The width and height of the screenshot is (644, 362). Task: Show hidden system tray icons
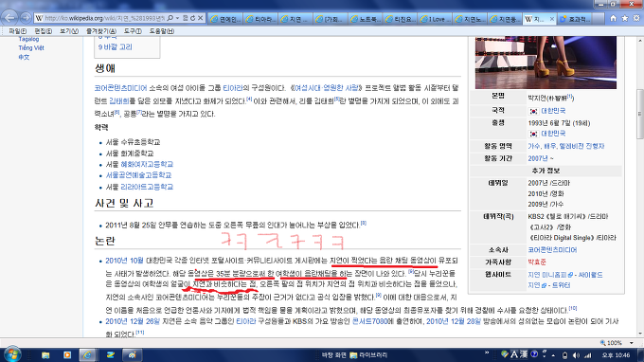[x=554, y=355]
